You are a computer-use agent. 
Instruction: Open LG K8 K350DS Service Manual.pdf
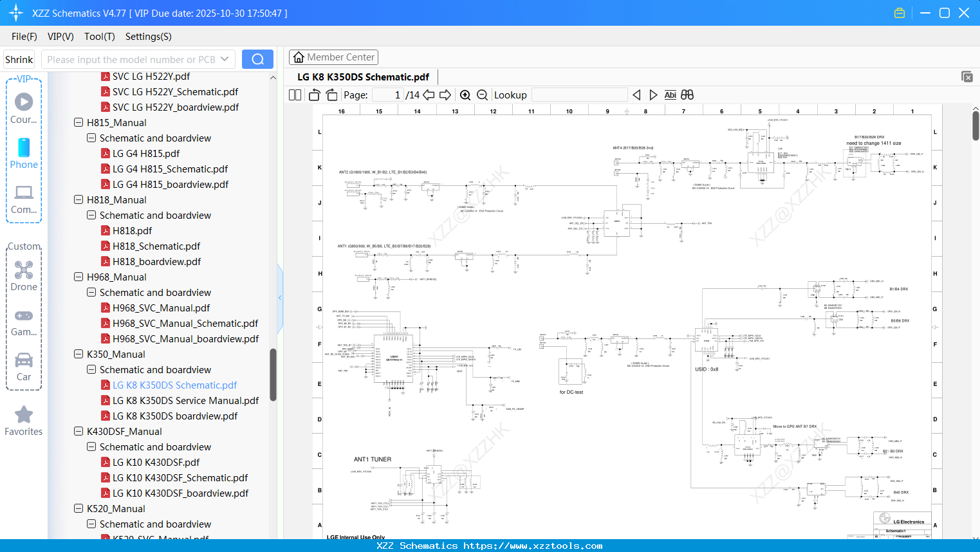point(184,400)
